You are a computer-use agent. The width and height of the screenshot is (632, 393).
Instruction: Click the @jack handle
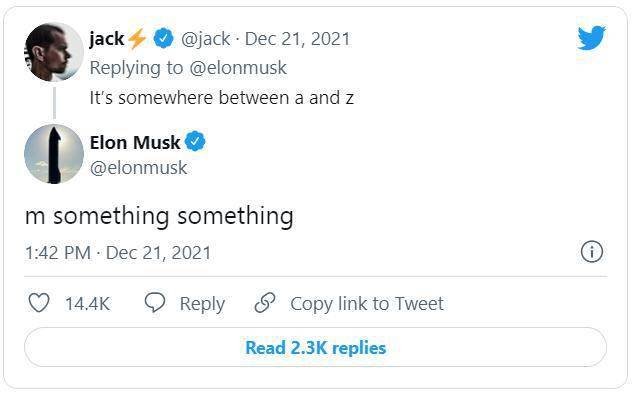pos(206,39)
